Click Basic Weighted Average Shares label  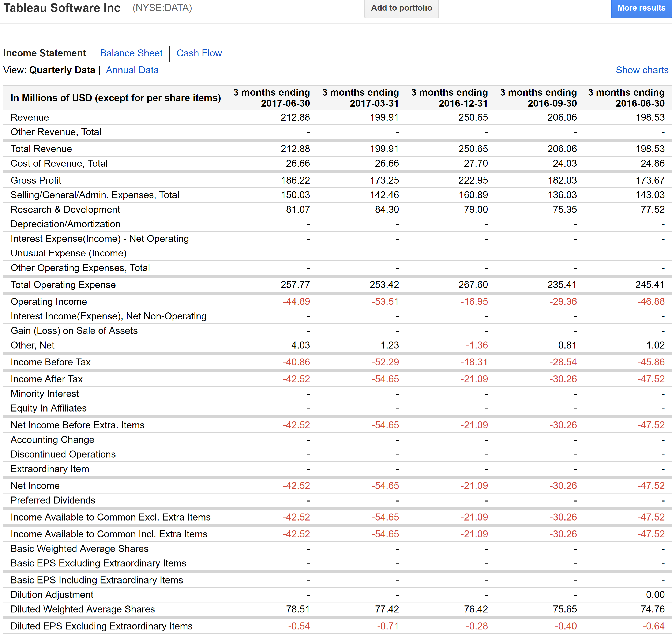(x=79, y=549)
